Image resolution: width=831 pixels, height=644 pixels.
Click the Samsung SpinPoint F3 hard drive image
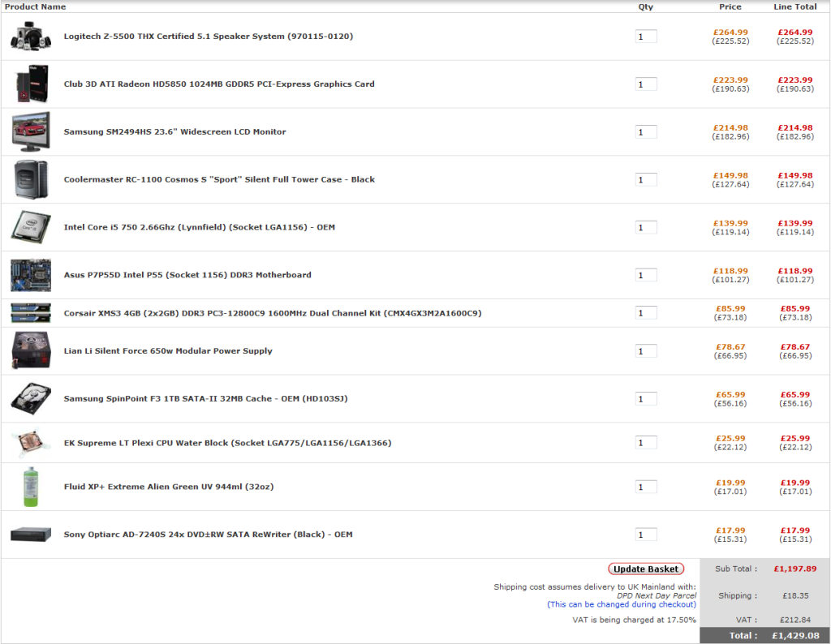(x=31, y=399)
